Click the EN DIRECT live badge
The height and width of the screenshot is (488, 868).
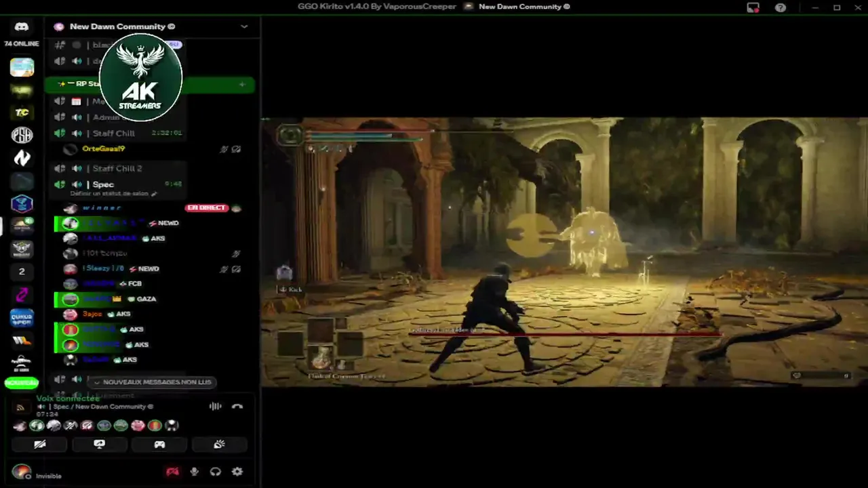[x=207, y=208]
